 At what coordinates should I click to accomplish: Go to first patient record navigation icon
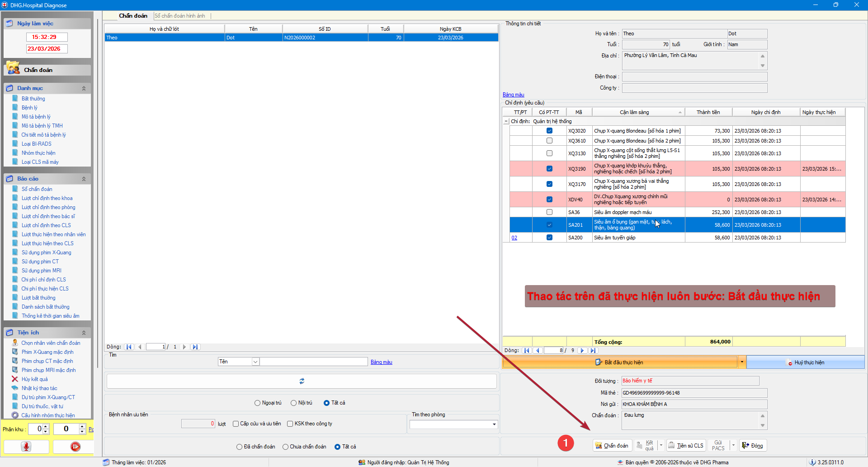(129, 347)
